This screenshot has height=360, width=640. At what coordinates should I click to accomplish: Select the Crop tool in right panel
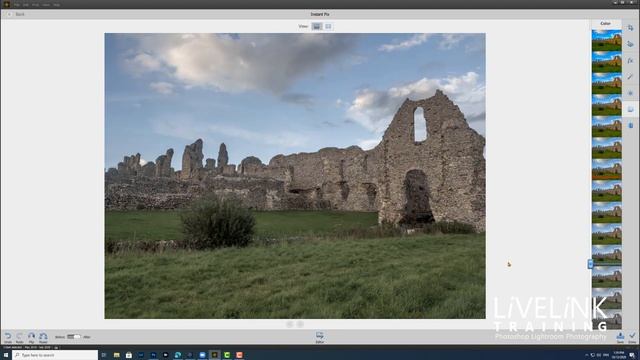[x=631, y=28]
